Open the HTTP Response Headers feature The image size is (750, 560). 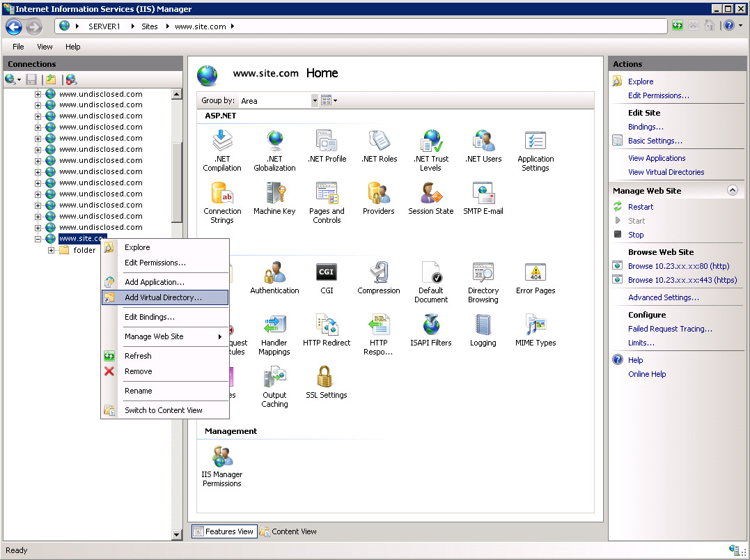379,334
